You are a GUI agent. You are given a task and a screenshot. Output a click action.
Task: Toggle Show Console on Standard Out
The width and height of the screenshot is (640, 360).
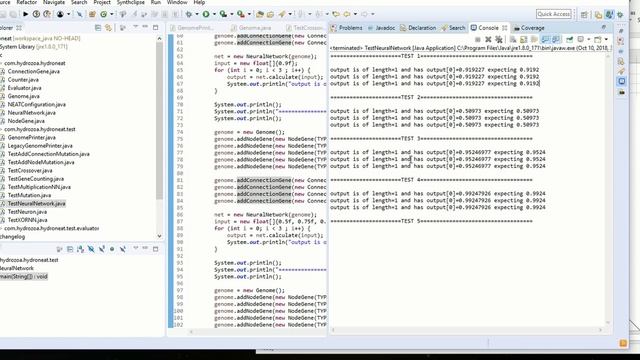tap(545, 40)
